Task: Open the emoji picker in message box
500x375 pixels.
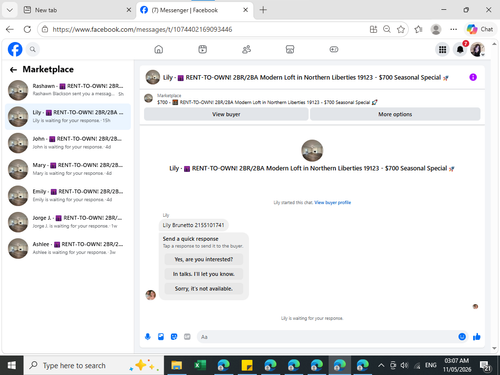Action: tap(462, 337)
